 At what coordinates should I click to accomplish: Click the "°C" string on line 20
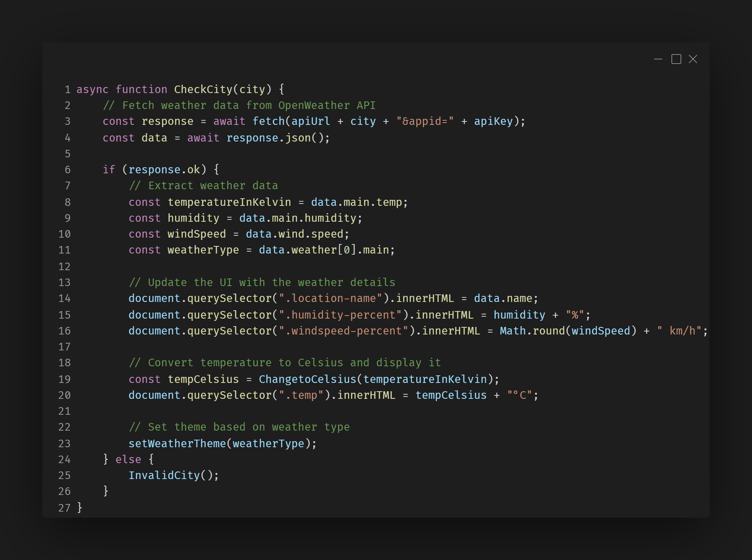[519, 395]
